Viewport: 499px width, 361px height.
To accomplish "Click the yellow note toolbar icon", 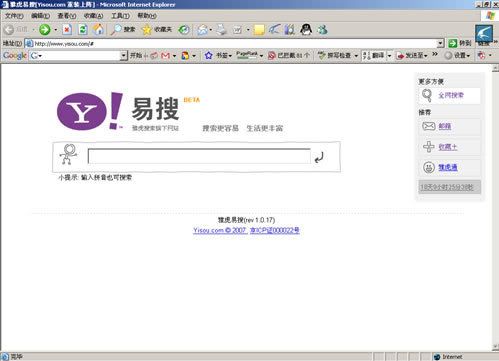I will coord(259,30).
